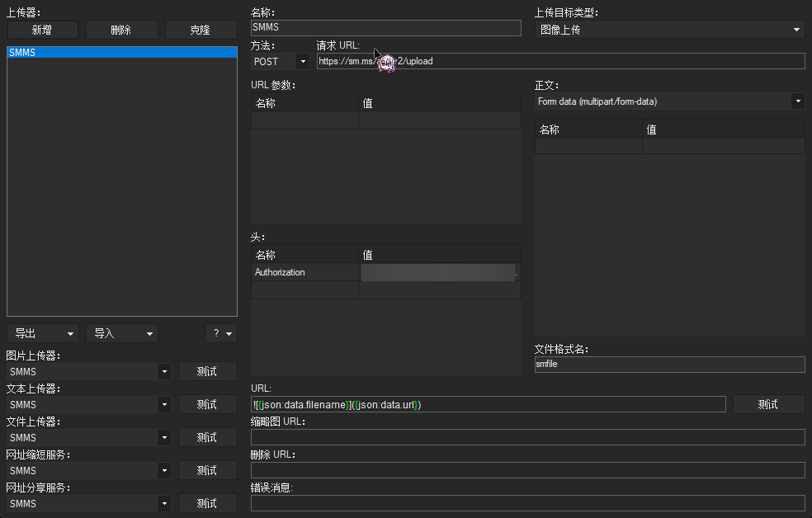Click the empty URL 参数 名称 cell
812x518 pixels.
pyautogui.click(x=304, y=120)
